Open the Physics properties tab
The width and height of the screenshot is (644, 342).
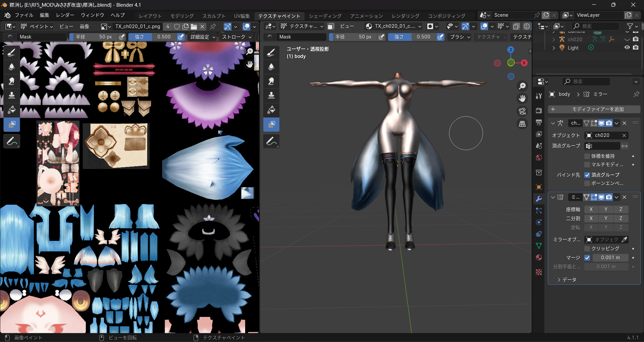[x=539, y=222]
